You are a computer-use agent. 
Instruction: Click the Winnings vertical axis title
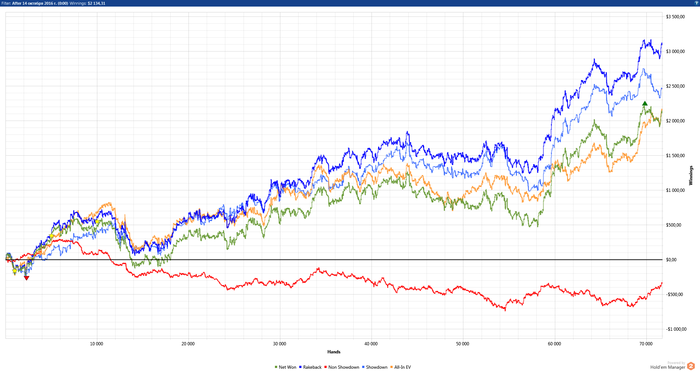692,176
